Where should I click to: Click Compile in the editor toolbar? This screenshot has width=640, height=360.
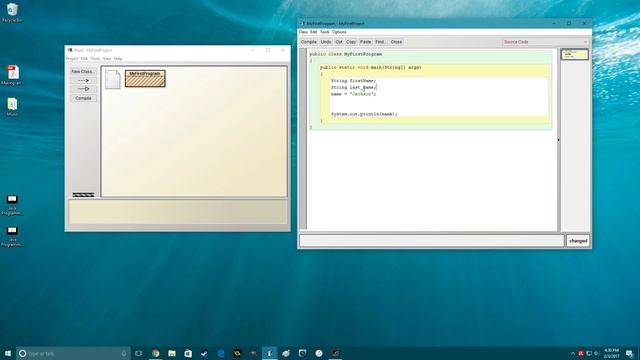tap(309, 42)
